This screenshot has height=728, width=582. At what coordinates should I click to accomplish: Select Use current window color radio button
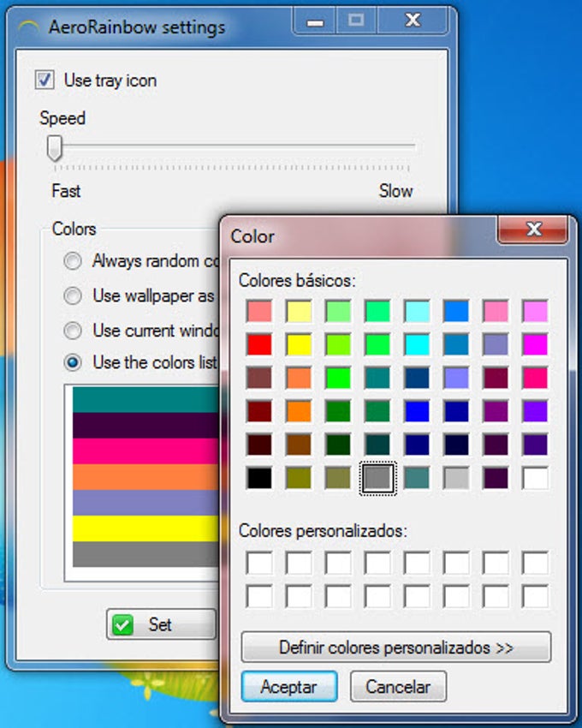click(x=73, y=331)
